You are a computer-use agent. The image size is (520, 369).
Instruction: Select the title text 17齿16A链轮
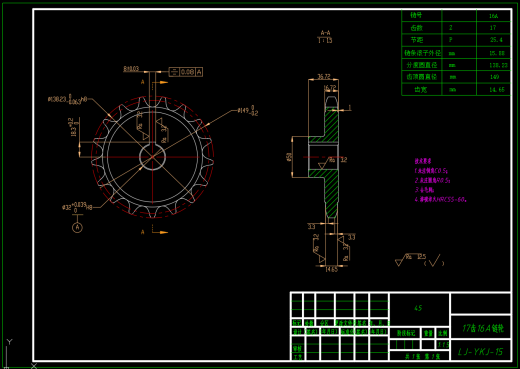point(483,328)
